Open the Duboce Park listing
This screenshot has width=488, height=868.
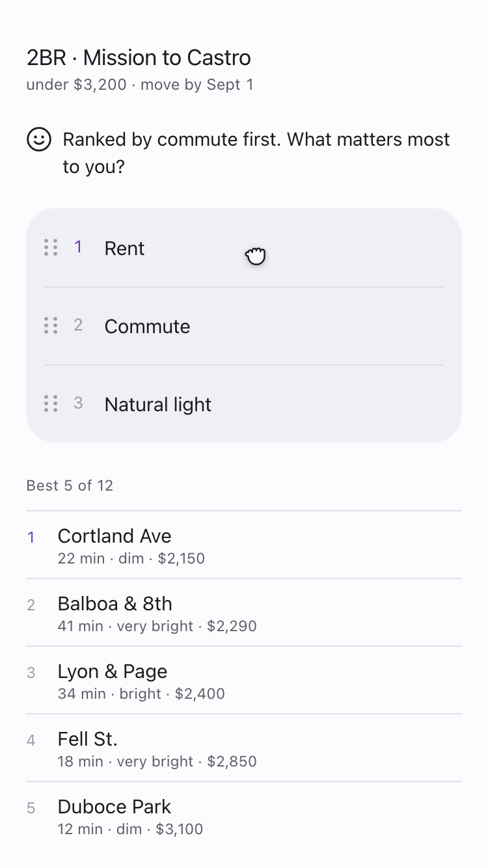244,816
